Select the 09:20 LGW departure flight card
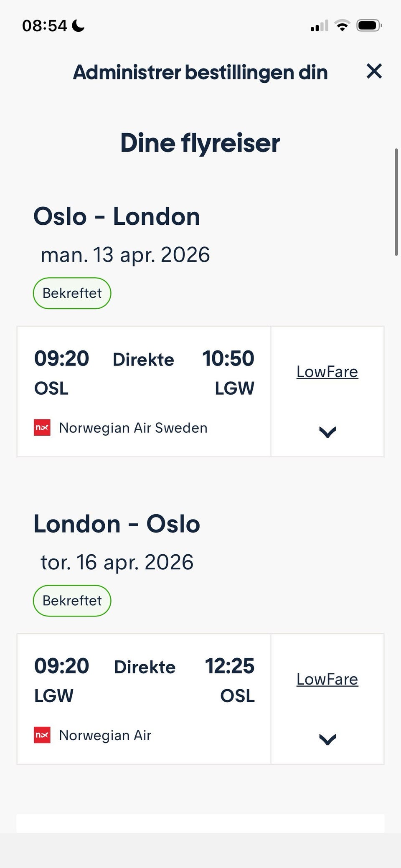401x868 pixels. point(144,699)
